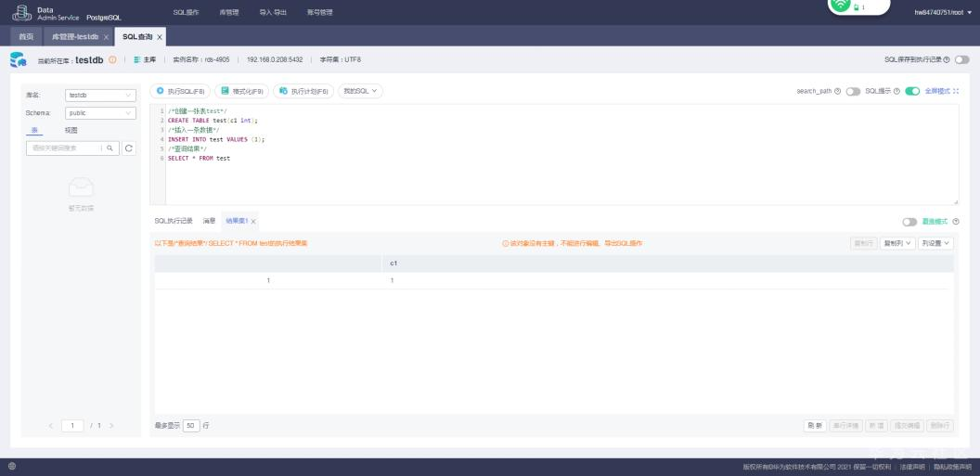This screenshot has width=980, height=476.
Task: Toggle the search_path switch
Action: click(853, 91)
